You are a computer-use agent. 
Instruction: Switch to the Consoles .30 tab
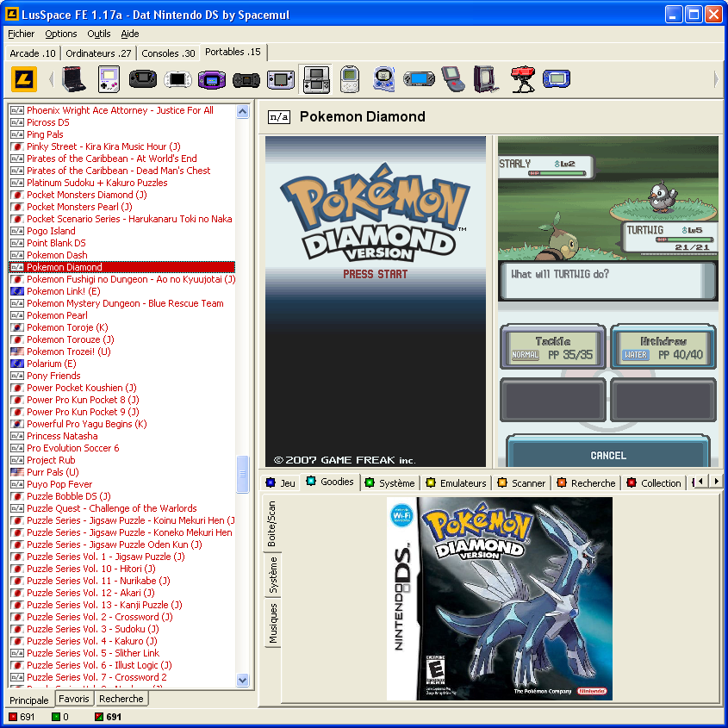(x=168, y=53)
